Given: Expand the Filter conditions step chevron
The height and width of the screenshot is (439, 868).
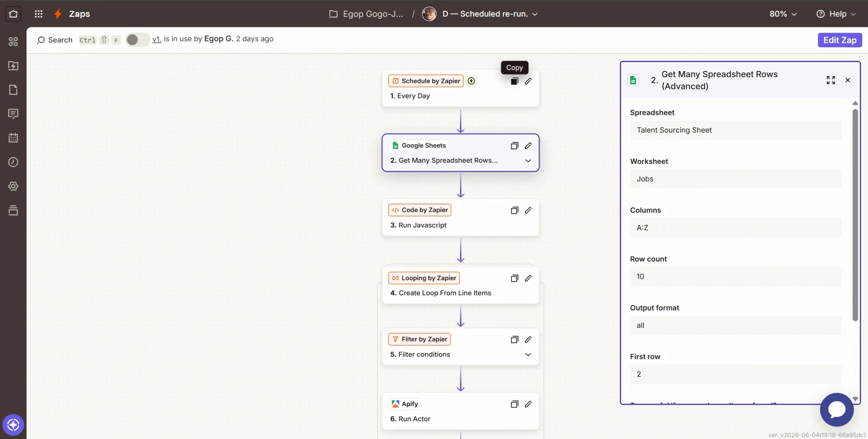Looking at the screenshot, I should tap(528, 355).
